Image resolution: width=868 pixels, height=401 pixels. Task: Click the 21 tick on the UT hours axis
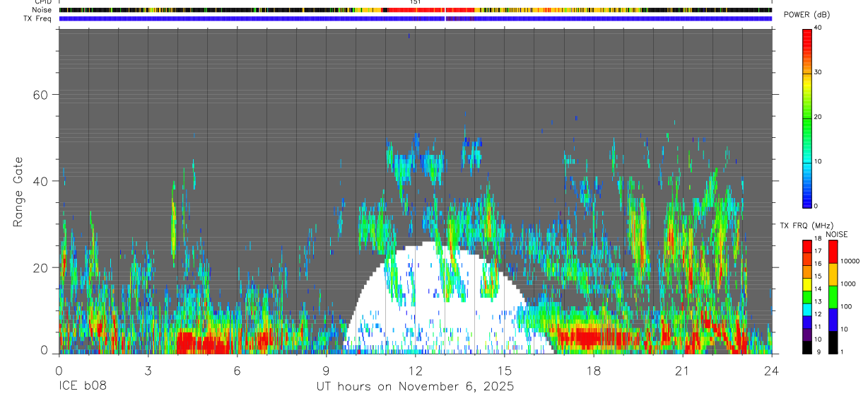point(683,371)
